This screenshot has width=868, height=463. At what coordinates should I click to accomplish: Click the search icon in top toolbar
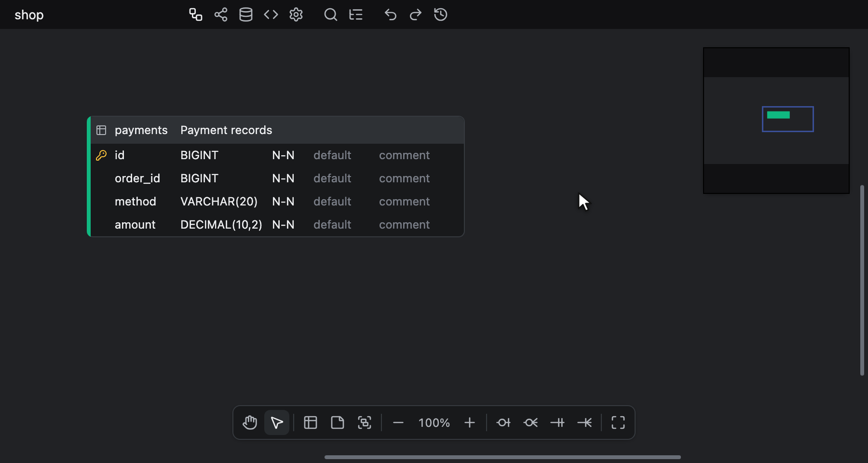click(x=330, y=14)
